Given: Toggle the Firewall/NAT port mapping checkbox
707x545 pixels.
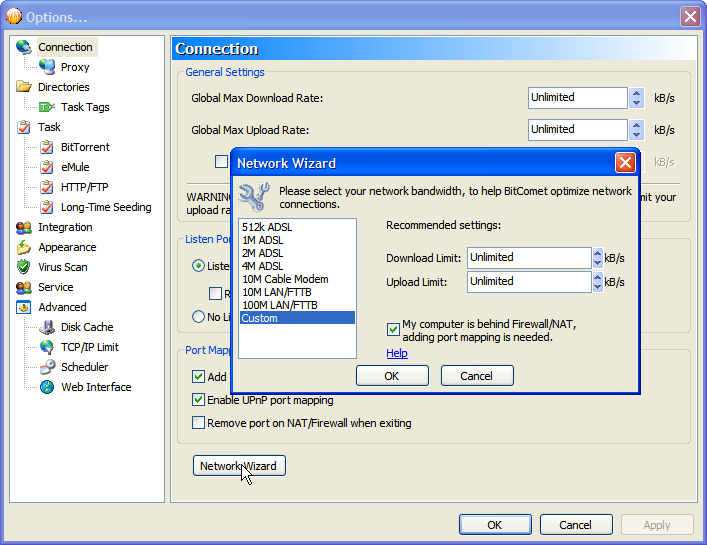Looking at the screenshot, I should pos(393,329).
